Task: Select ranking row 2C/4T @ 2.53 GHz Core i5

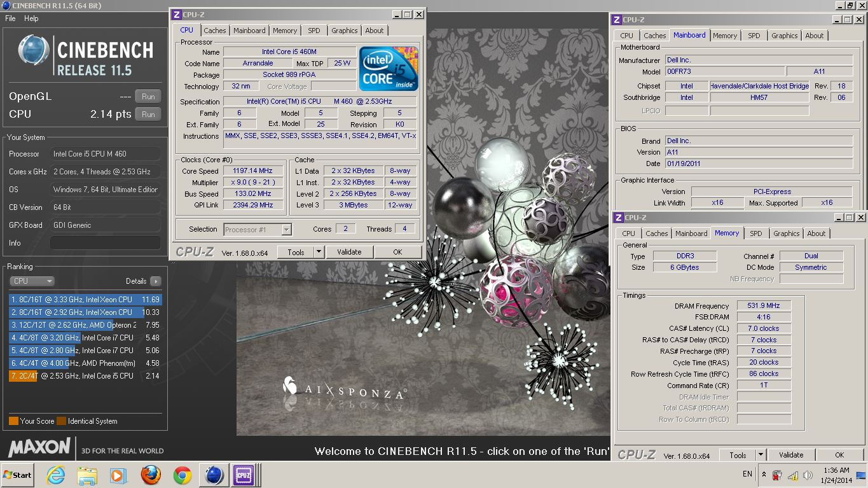Action: click(85, 376)
